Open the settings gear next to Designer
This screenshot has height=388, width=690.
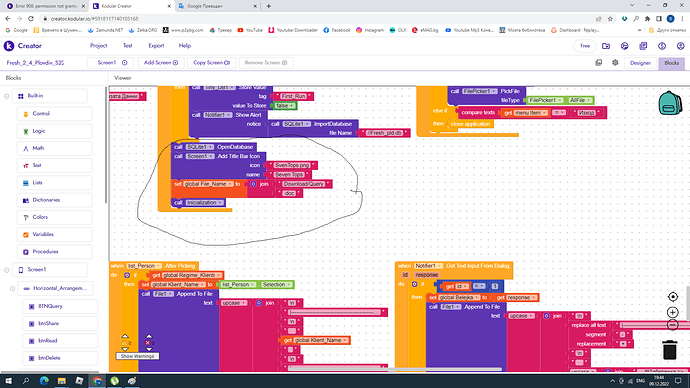click(x=615, y=63)
